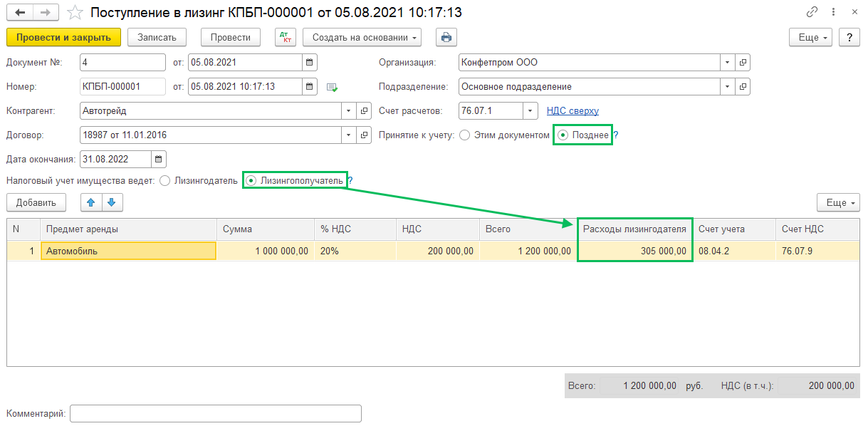Focus the Комментарий input field
The height and width of the screenshot is (426, 868).
(215, 413)
